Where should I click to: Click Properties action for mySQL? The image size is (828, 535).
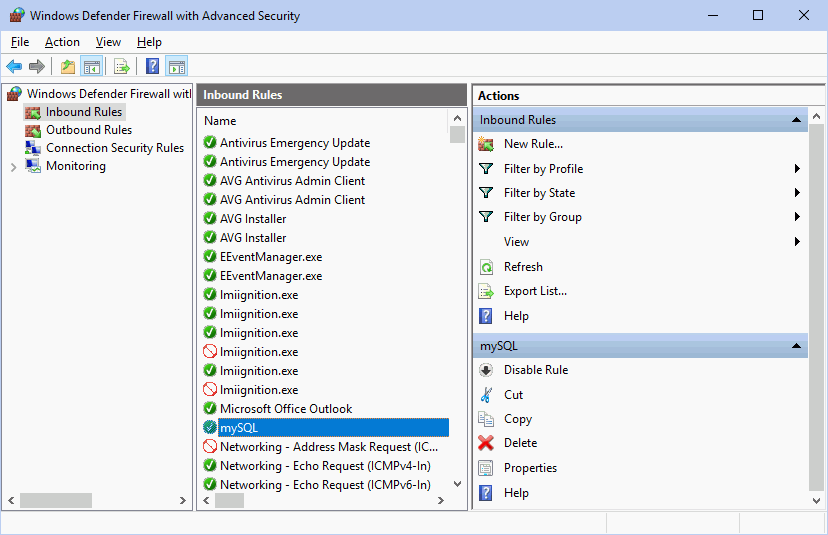(x=530, y=468)
